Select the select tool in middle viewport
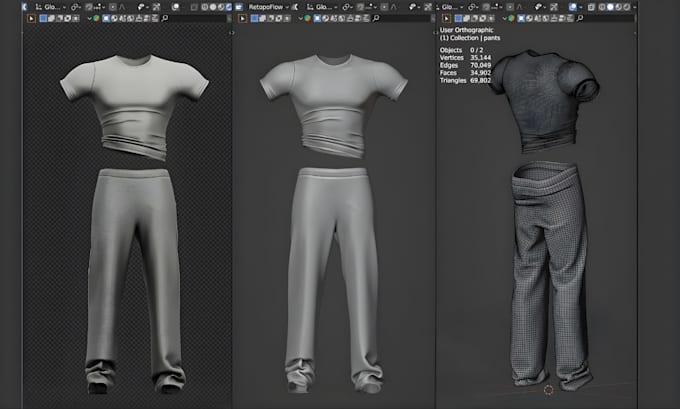680x409 pixels. coord(242,18)
